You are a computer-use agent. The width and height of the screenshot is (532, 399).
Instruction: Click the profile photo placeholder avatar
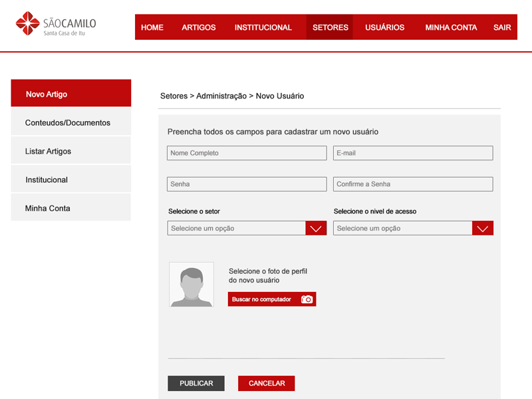coord(192,285)
